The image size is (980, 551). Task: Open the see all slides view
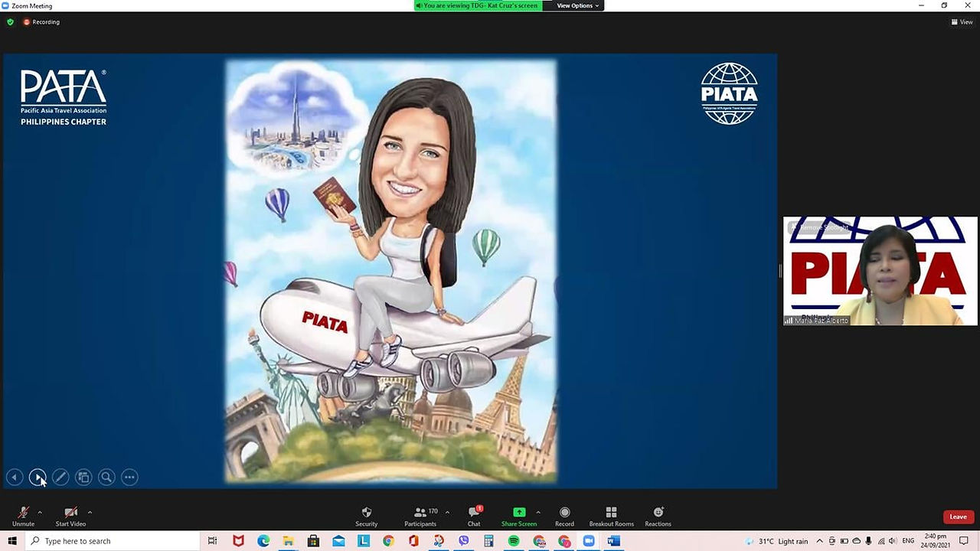coord(83,478)
